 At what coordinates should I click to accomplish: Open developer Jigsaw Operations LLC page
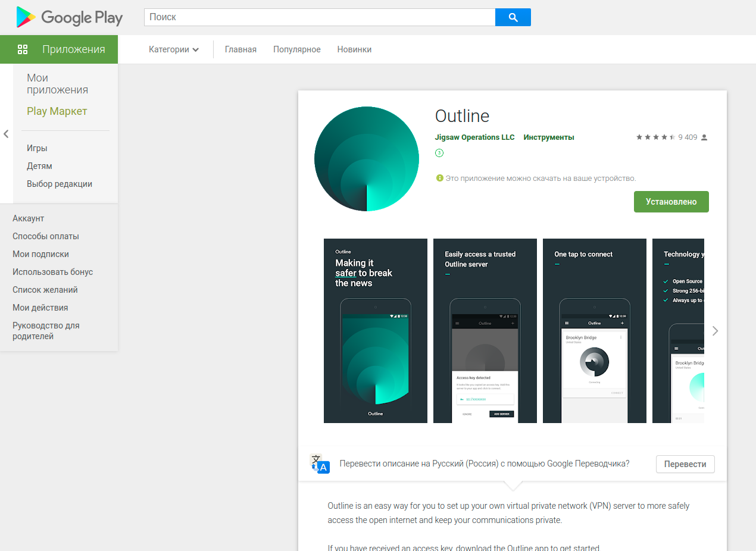click(x=474, y=137)
